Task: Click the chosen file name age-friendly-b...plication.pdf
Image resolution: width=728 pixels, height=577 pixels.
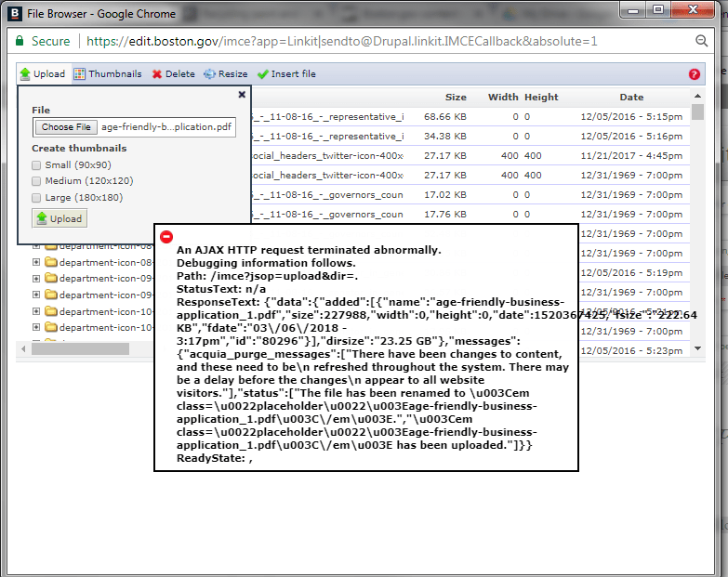Action: click(166, 127)
